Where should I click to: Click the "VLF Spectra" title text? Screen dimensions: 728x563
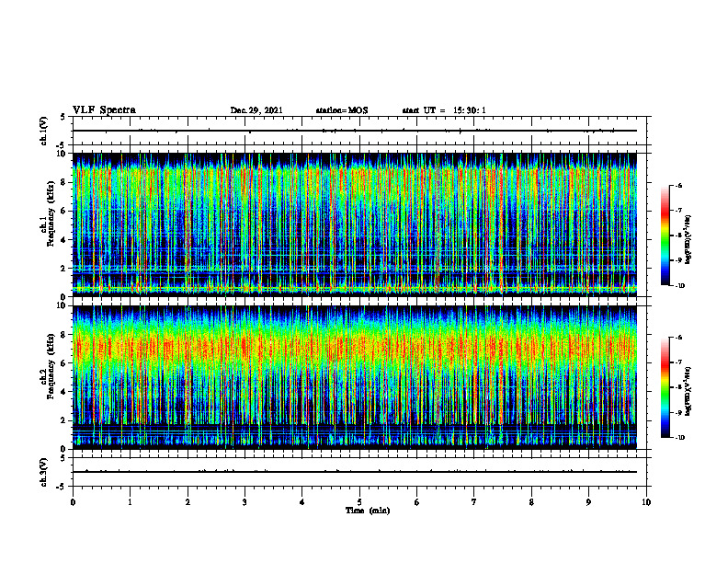(104, 110)
